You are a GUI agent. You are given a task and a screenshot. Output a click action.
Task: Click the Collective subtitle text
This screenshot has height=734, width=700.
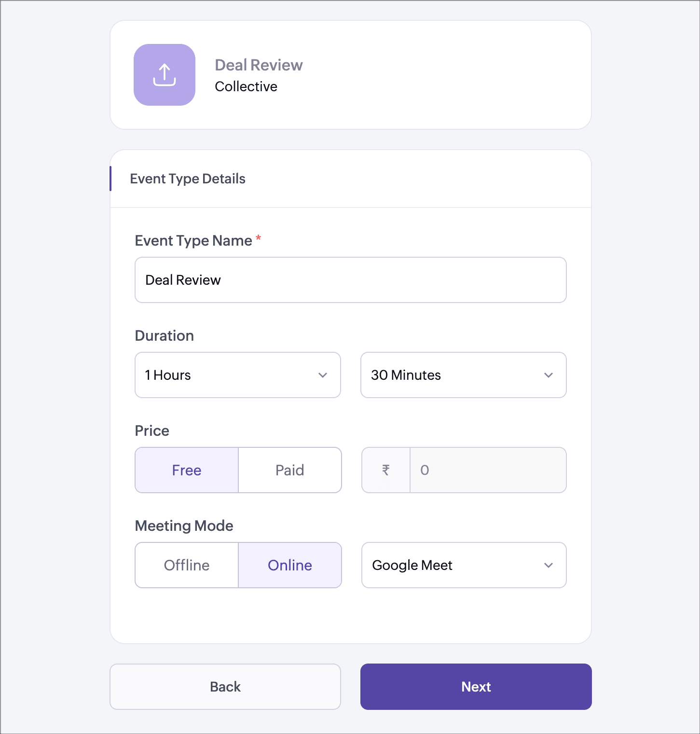[x=246, y=87]
